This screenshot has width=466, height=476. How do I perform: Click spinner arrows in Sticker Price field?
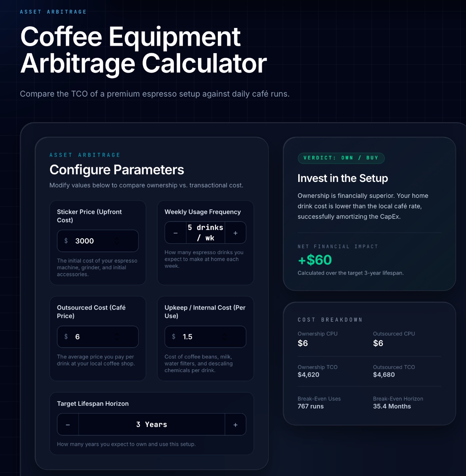117,241
